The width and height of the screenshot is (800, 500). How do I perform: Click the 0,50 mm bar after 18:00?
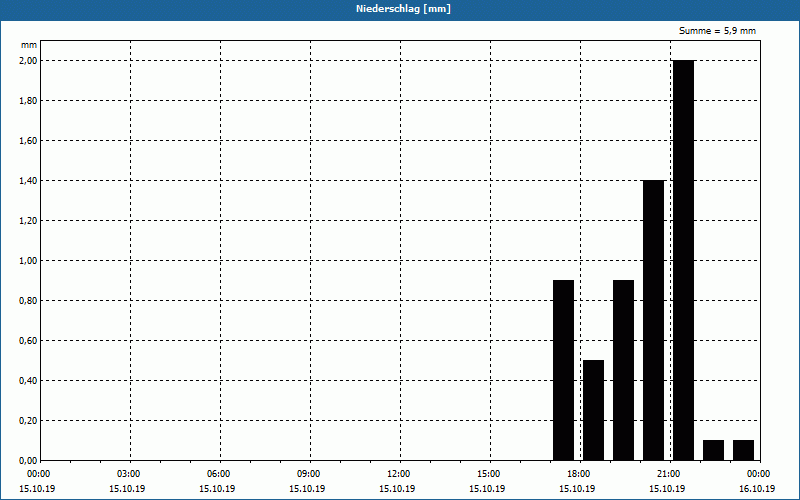593,410
